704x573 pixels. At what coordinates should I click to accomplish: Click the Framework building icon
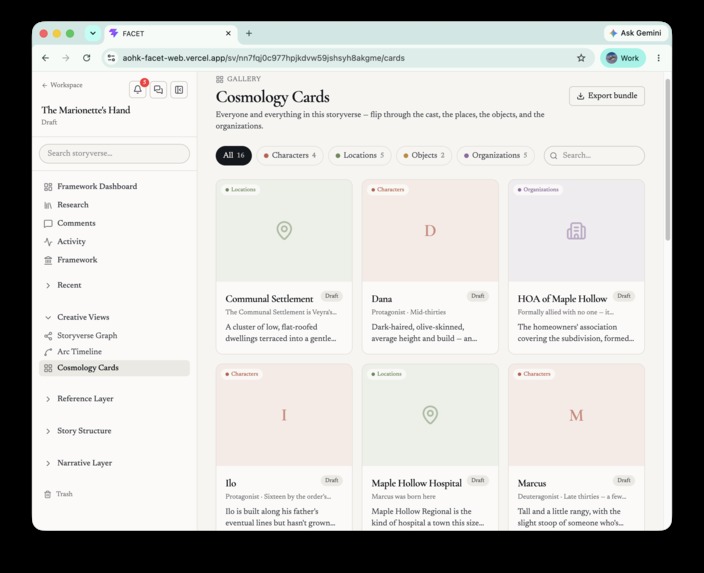pyautogui.click(x=48, y=260)
